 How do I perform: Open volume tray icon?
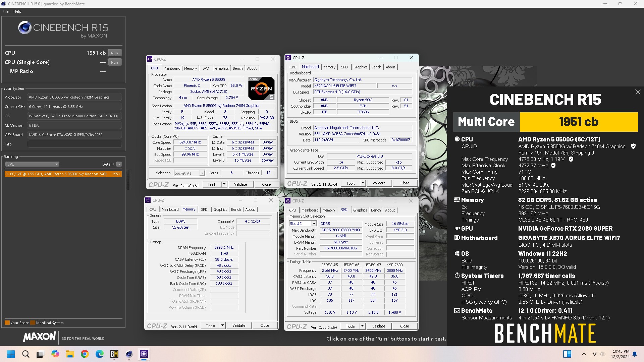click(x=602, y=354)
